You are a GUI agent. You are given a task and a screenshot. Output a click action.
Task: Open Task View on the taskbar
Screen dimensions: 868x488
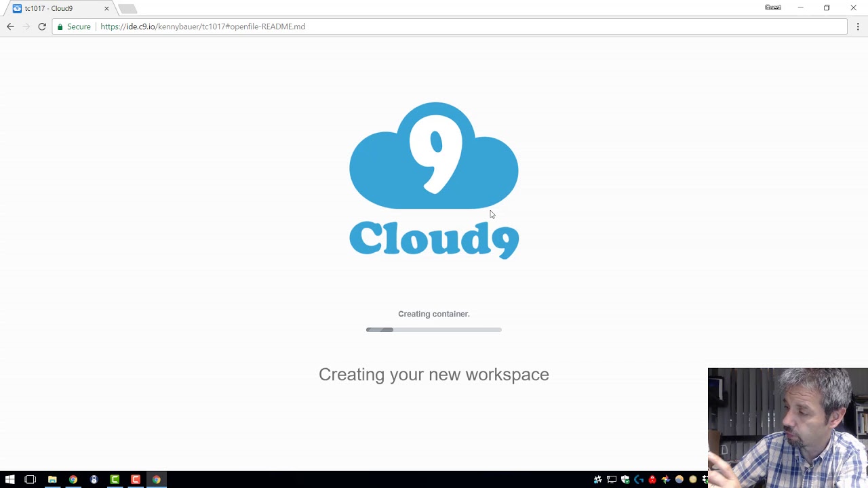[30, 480]
